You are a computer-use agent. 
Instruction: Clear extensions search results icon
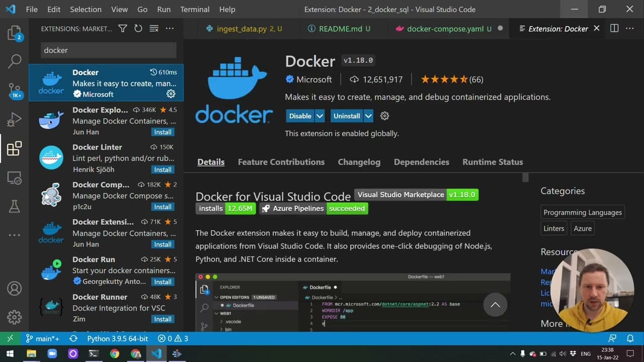pos(154,29)
